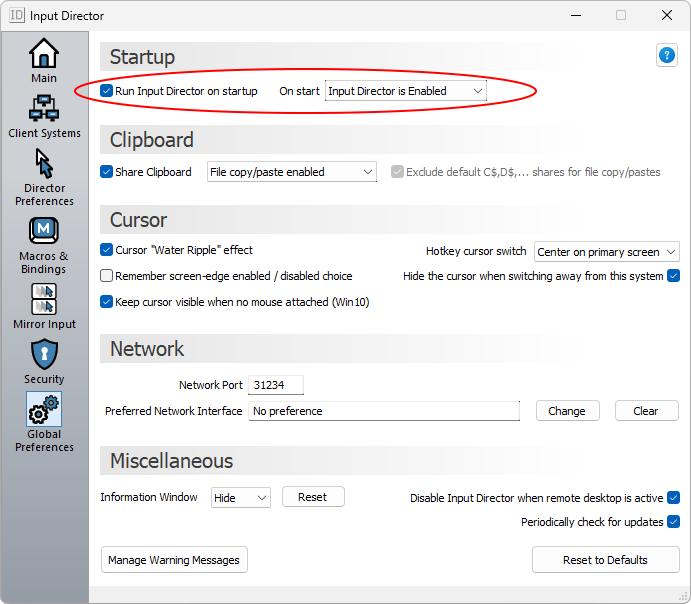Click the Change network interface button

click(567, 411)
